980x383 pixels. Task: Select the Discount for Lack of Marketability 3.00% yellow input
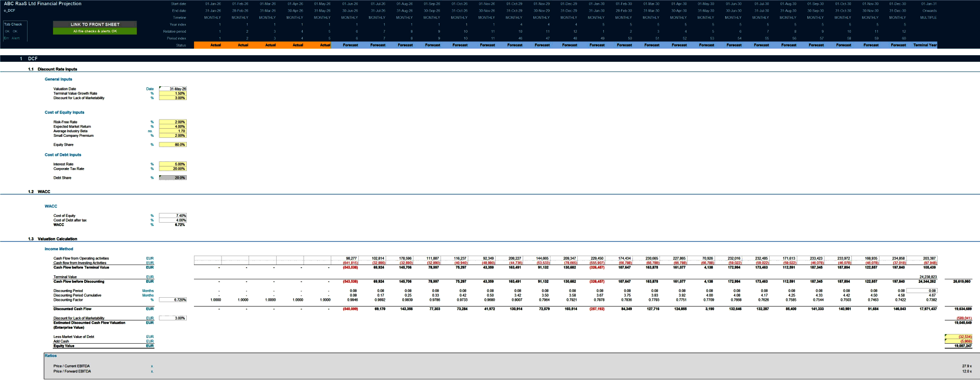(x=173, y=98)
